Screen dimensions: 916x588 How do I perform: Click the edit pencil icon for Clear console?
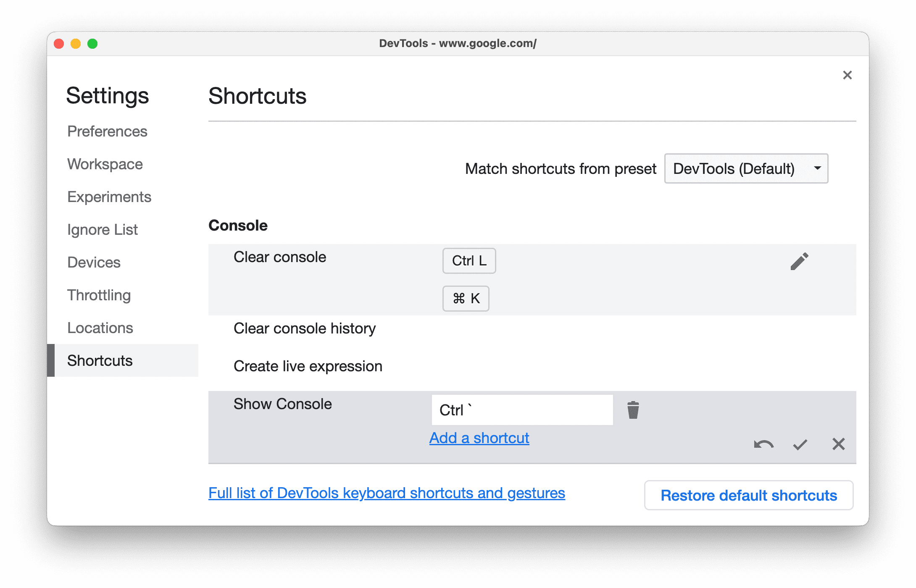point(798,260)
